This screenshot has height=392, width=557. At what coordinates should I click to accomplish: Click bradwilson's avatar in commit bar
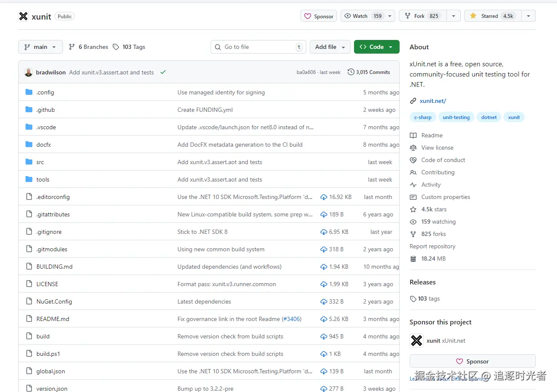point(29,72)
